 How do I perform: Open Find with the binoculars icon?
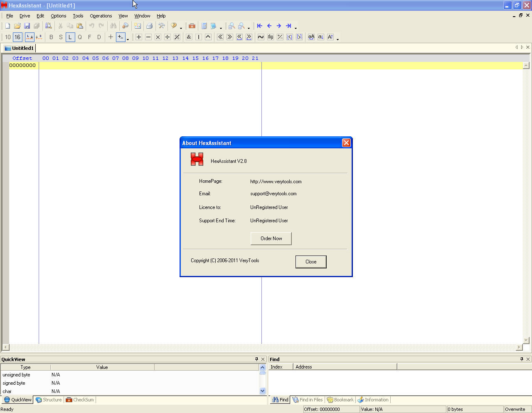click(113, 26)
